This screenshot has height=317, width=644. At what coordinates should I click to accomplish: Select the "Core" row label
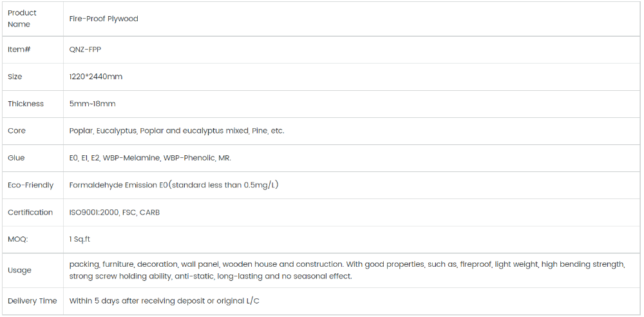[x=17, y=131]
